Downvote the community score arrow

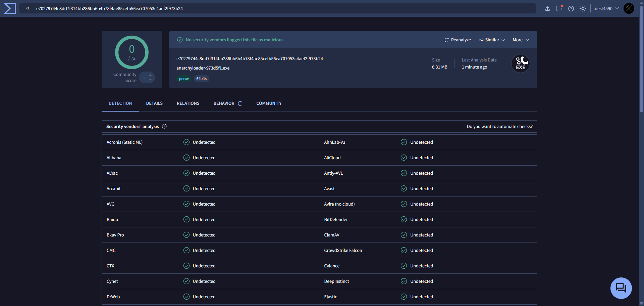click(150, 80)
